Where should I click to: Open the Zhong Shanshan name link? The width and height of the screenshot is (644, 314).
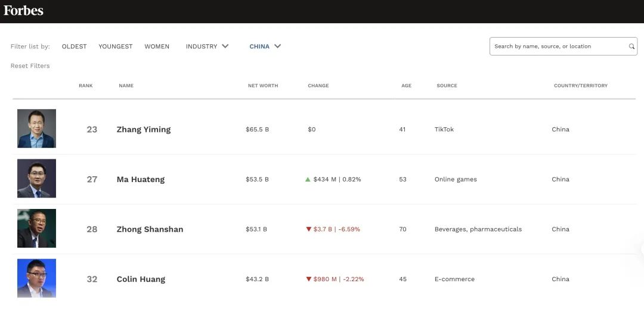pyautogui.click(x=150, y=229)
